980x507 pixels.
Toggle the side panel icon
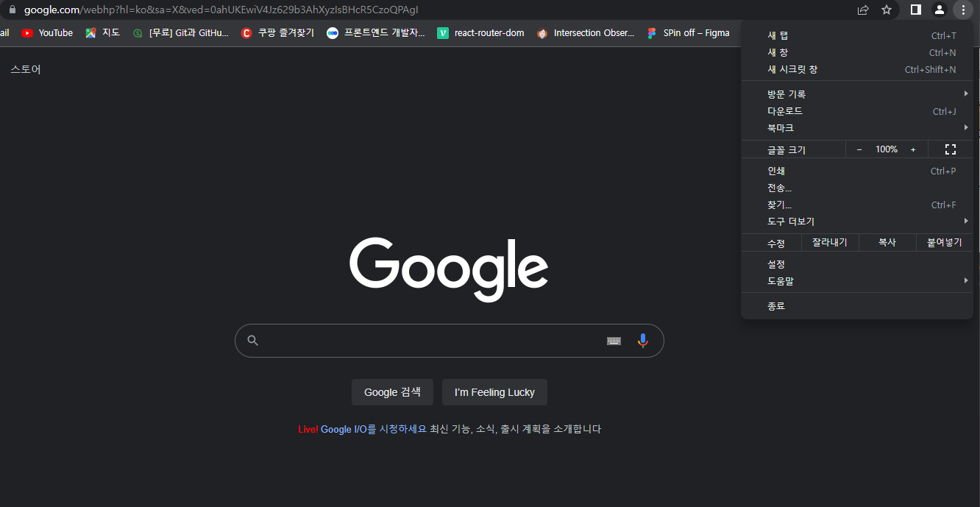pyautogui.click(x=916, y=10)
